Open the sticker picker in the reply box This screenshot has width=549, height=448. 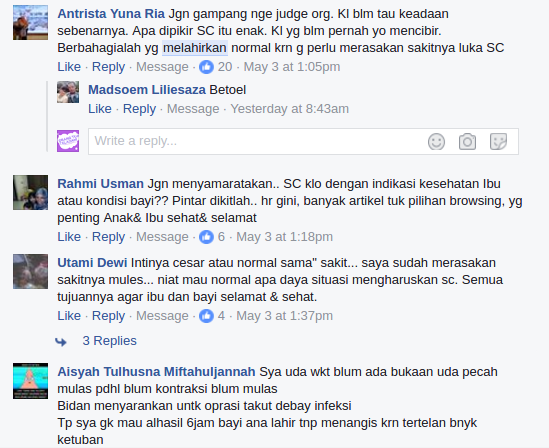(x=498, y=141)
